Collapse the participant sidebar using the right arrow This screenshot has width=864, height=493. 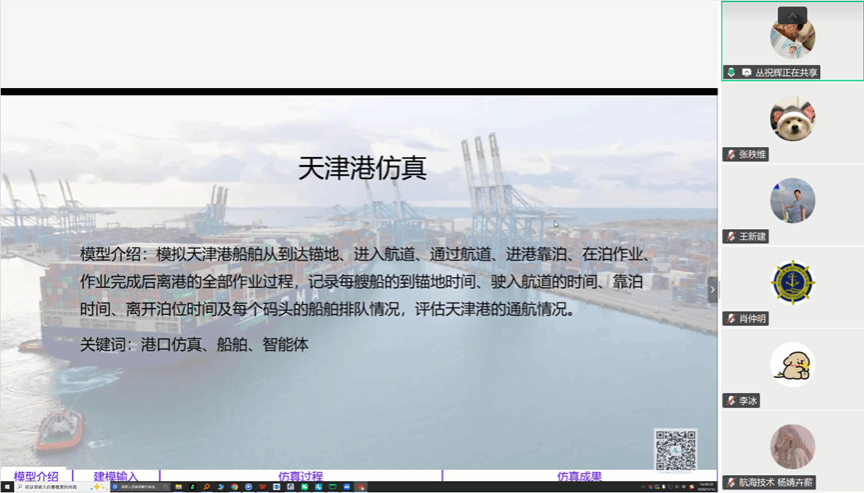712,289
